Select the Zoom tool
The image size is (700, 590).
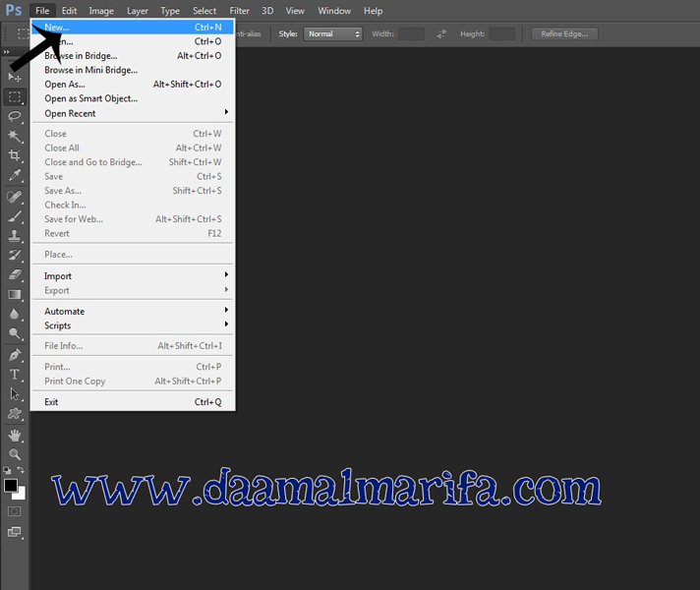click(15, 454)
